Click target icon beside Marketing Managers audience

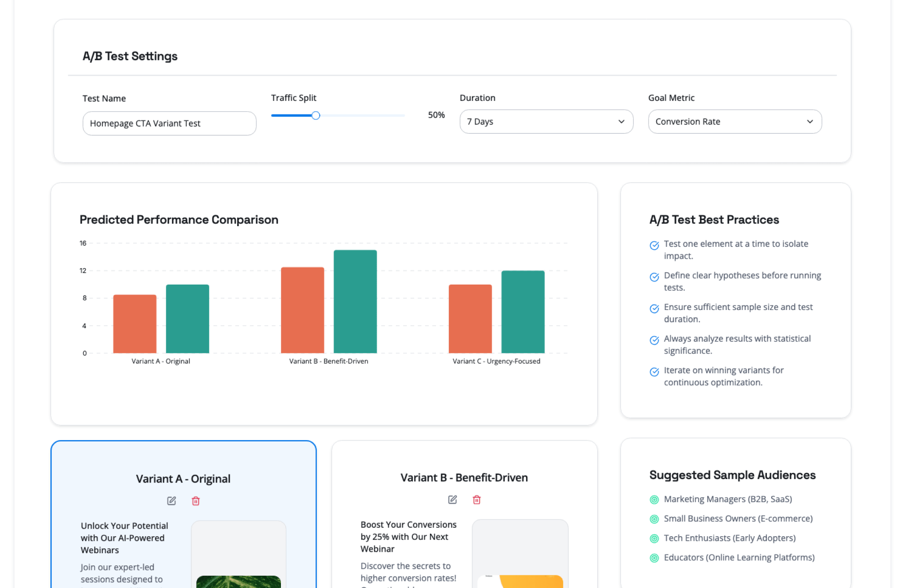[654, 499]
